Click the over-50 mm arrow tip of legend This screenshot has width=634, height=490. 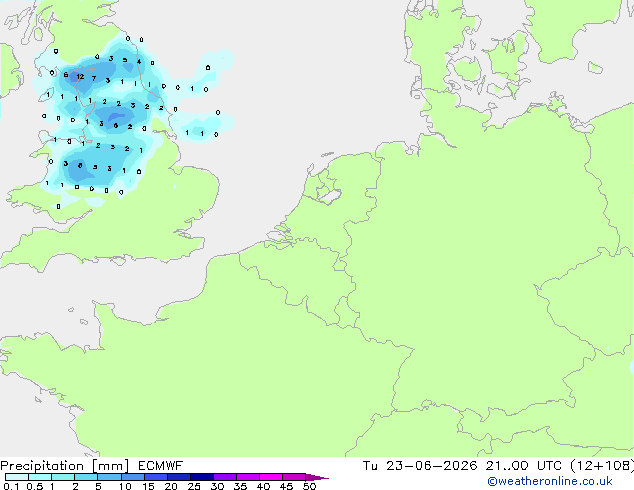tap(317, 477)
